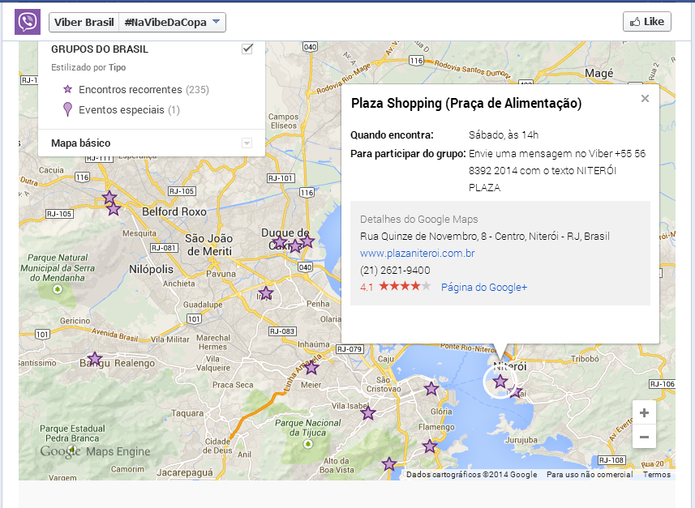Click the Parque Nacional da Tijuca park icon

coord(308,444)
